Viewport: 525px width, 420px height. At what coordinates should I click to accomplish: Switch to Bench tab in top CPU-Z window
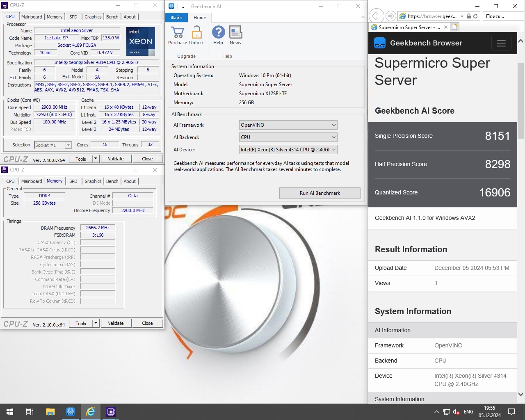click(112, 17)
